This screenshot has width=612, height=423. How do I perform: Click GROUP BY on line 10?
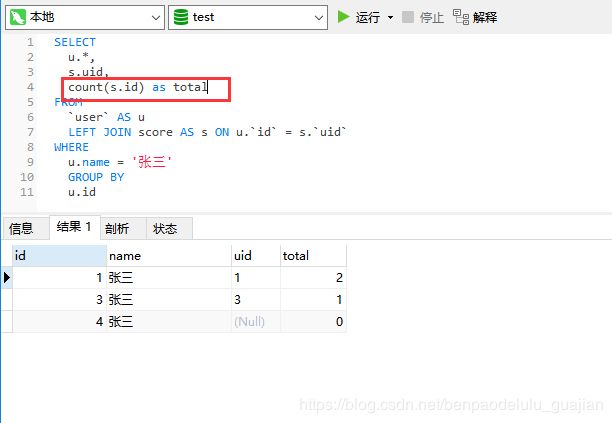pyautogui.click(x=96, y=177)
